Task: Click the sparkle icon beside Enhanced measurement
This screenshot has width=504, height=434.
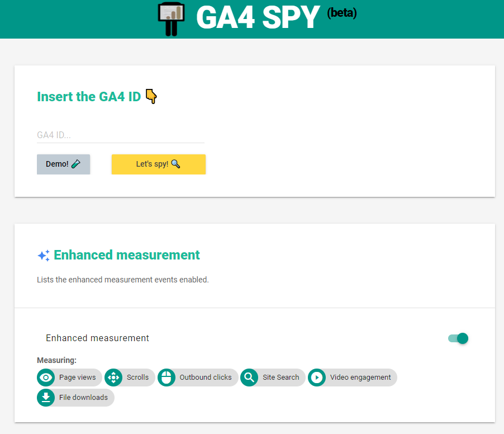Action: click(x=44, y=256)
